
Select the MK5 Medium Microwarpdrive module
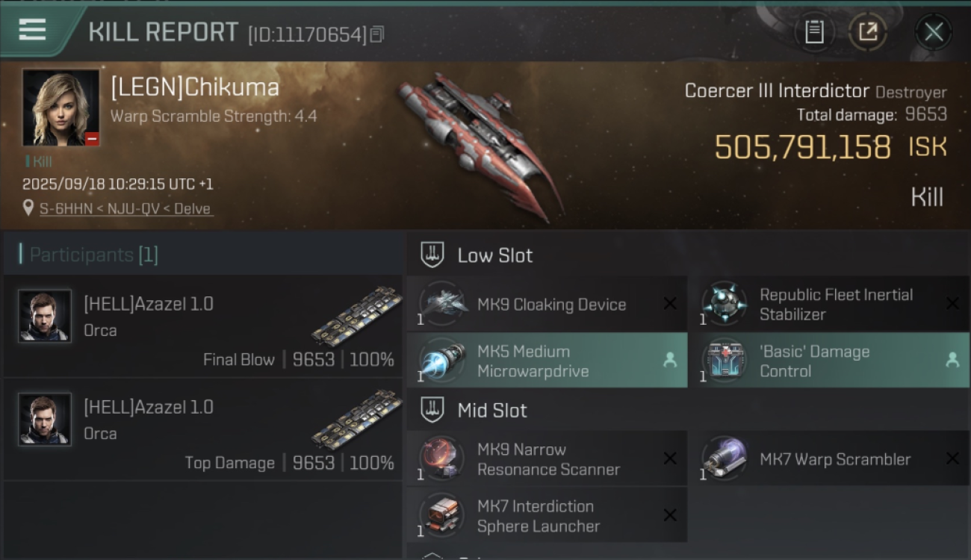point(547,361)
